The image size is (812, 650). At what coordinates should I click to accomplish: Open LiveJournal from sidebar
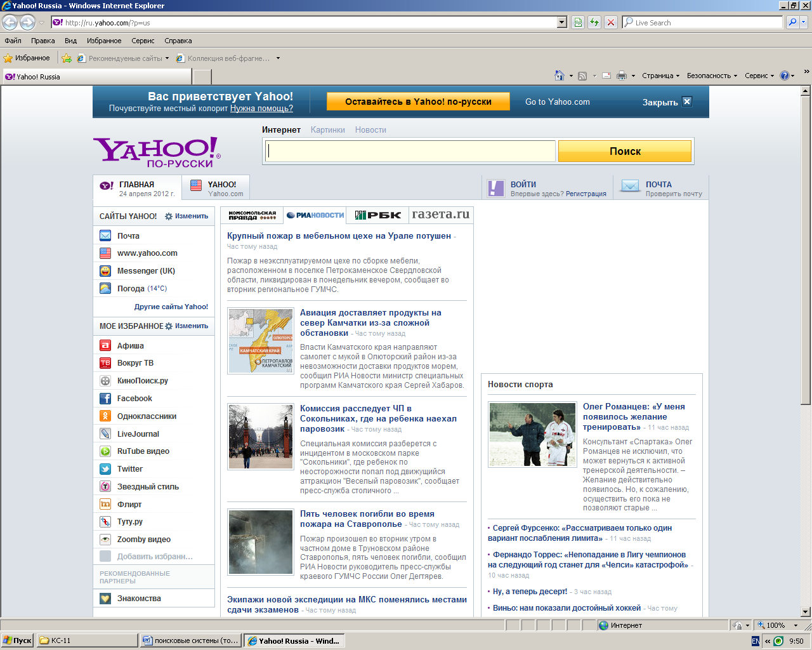point(138,434)
